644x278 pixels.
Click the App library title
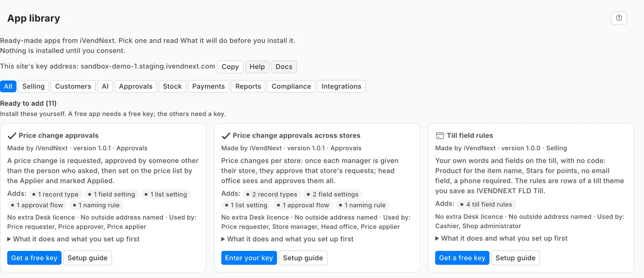click(34, 18)
